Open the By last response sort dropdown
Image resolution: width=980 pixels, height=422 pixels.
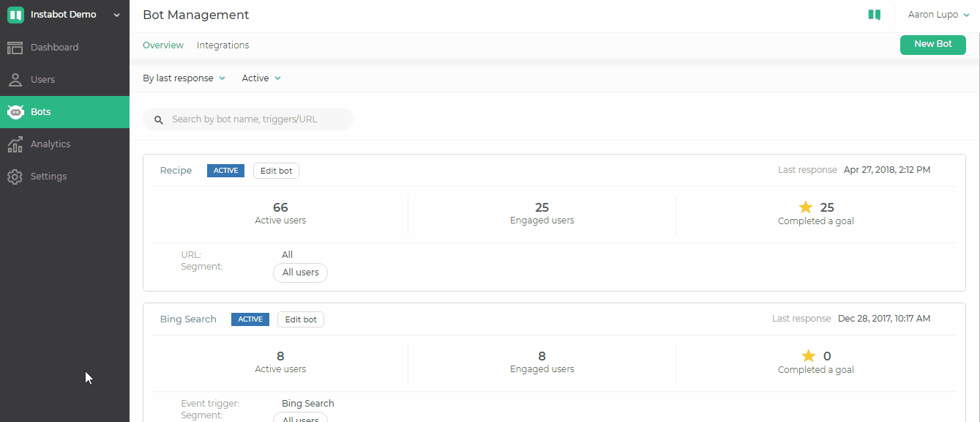coord(184,78)
